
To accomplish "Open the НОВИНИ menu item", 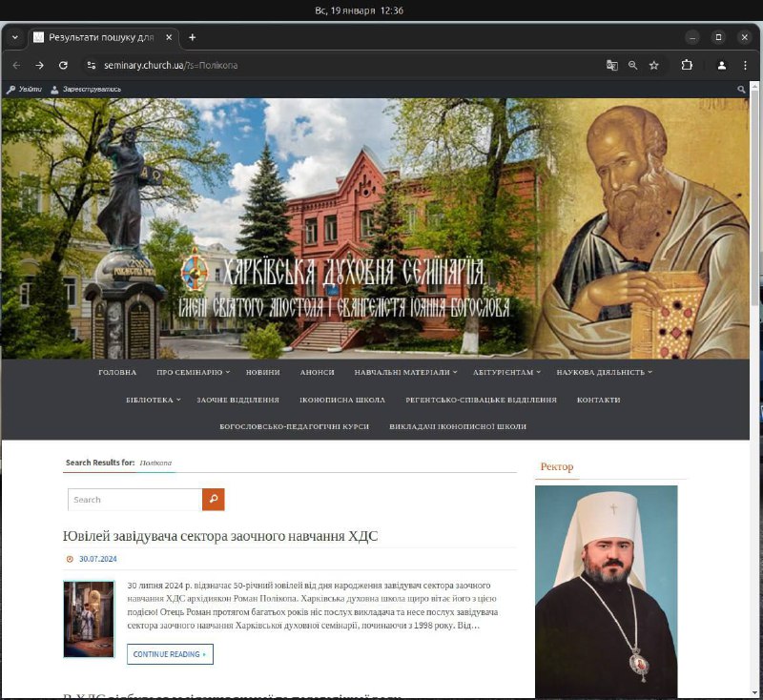I will (263, 372).
